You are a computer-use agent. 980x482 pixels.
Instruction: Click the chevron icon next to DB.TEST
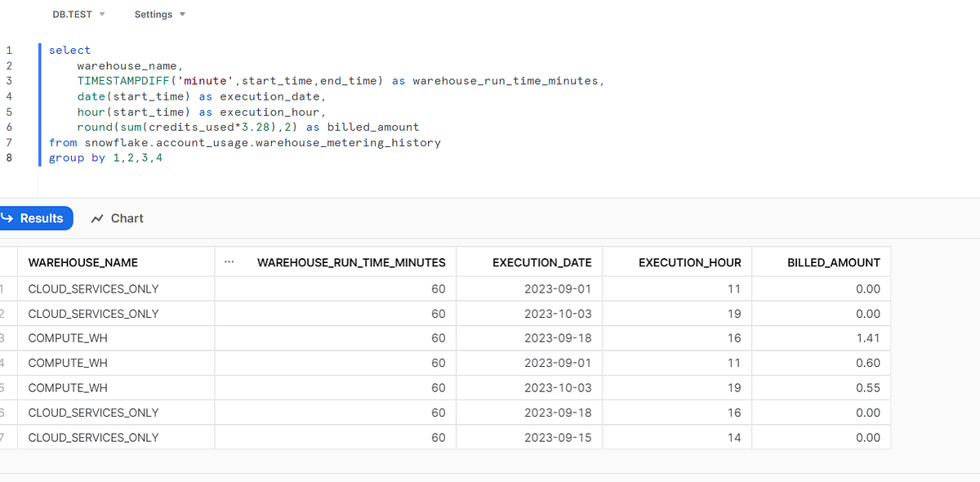coord(100,14)
